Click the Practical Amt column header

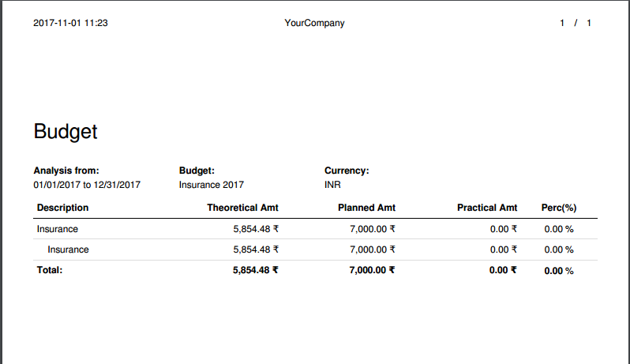click(x=487, y=208)
